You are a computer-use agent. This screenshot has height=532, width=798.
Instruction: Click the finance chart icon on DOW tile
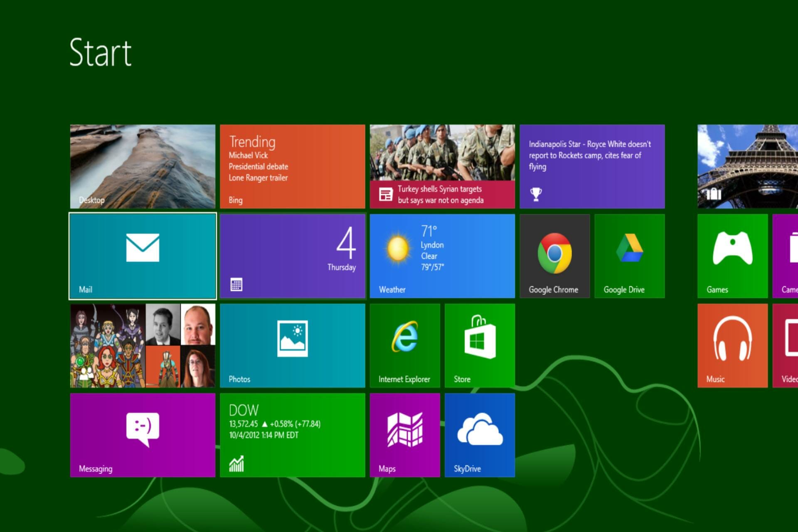pos(236,464)
